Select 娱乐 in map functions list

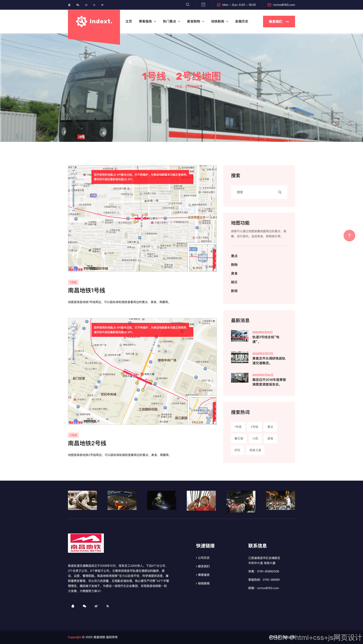click(x=234, y=282)
